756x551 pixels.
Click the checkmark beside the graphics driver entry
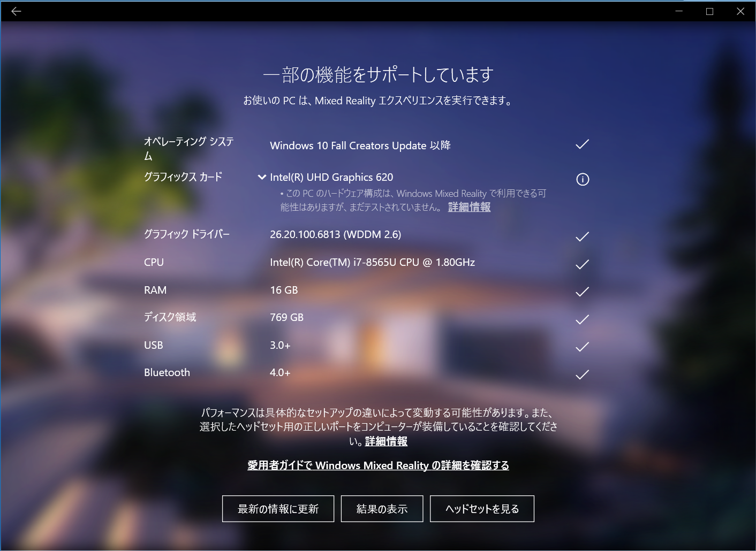[x=581, y=236]
